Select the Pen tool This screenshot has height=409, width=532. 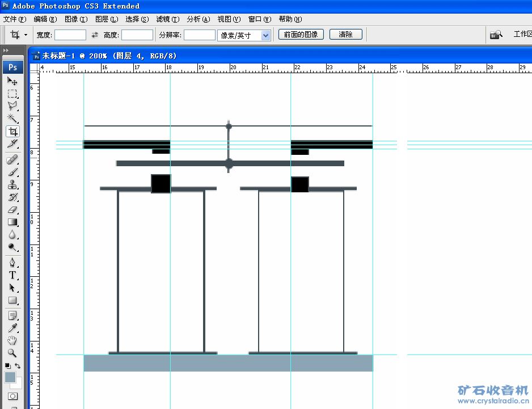point(12,263)
